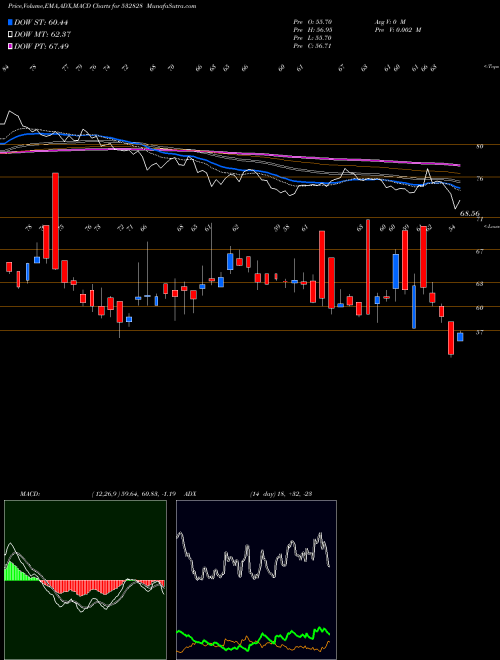The width and height of the screenshot is (500, 660).
Task: Click the ADX (14 day) values text
Action: click(280, 494)
